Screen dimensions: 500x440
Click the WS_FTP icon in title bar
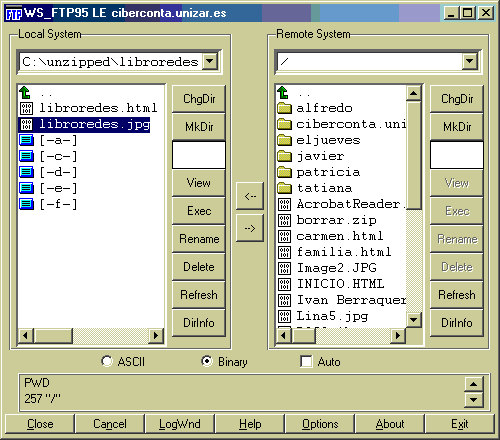coord(14,13)
